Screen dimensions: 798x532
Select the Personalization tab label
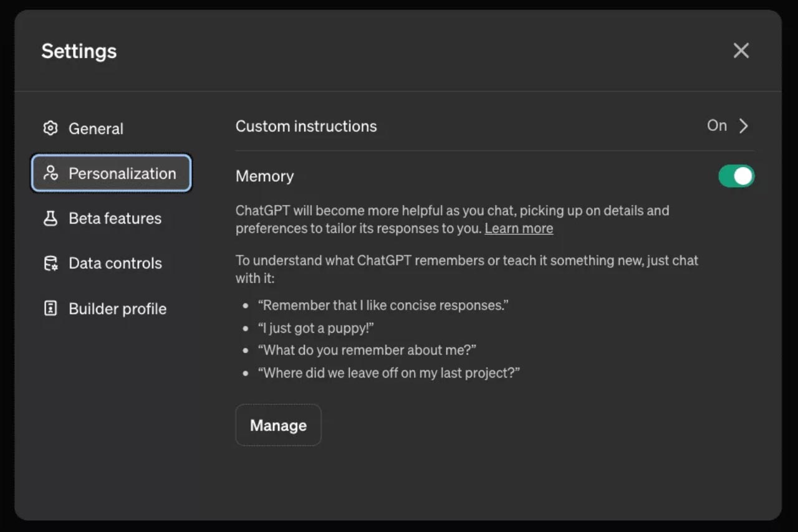[x=122, y=174]
